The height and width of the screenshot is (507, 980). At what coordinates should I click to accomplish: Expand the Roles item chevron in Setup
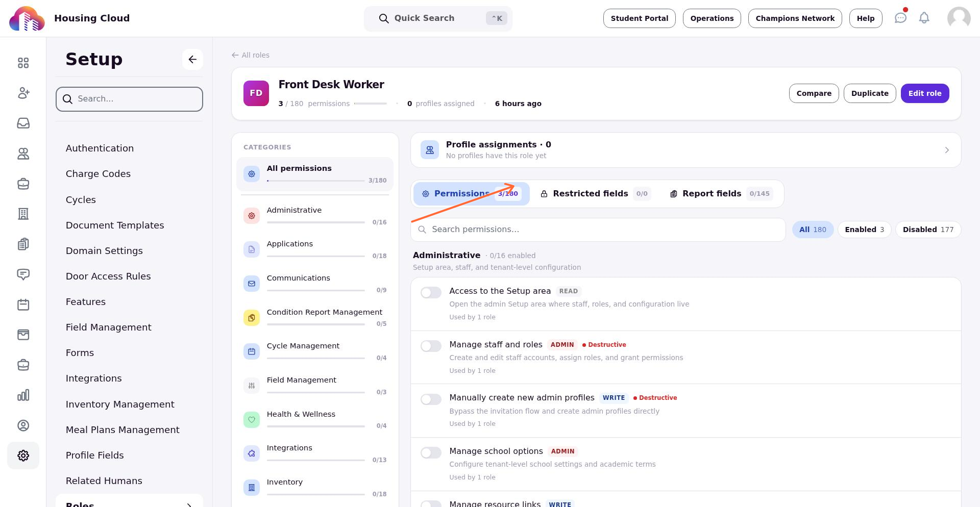point(189,504)
